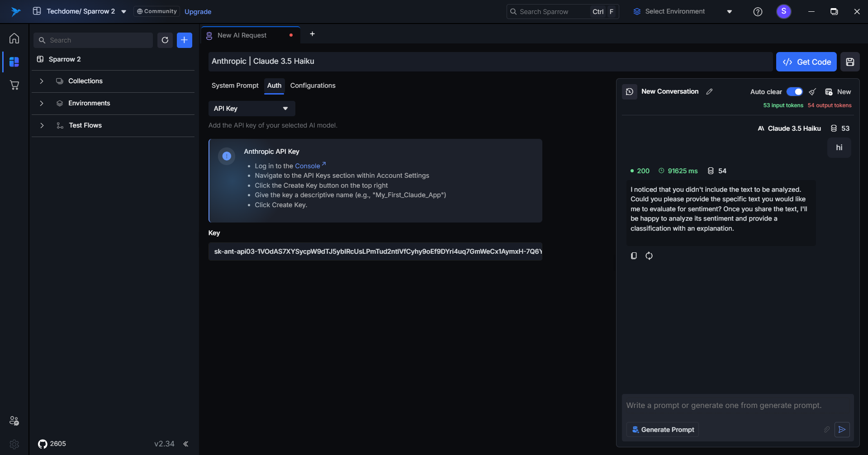Screen dimensions: 868x455
Task: Switch to the System Prompt tab
Action: tap(235, 85)
